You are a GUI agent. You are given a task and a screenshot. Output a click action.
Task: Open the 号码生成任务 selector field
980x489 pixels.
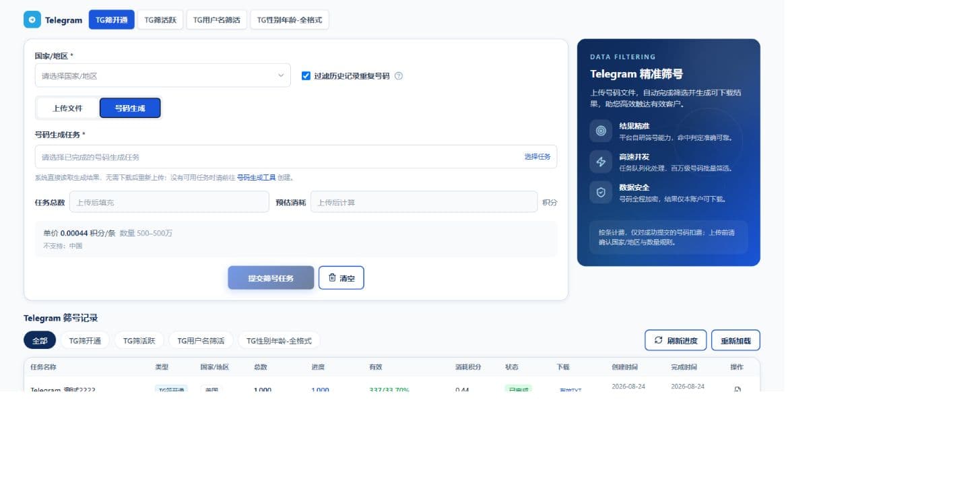coord(296,157)
